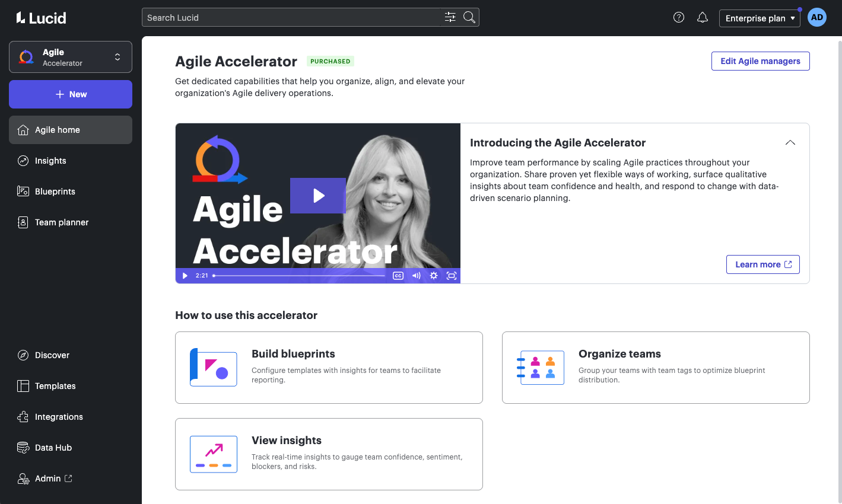Open the AD user avatar menu
The width and height of the screenshot is (842, 504).
coord(817,18)
